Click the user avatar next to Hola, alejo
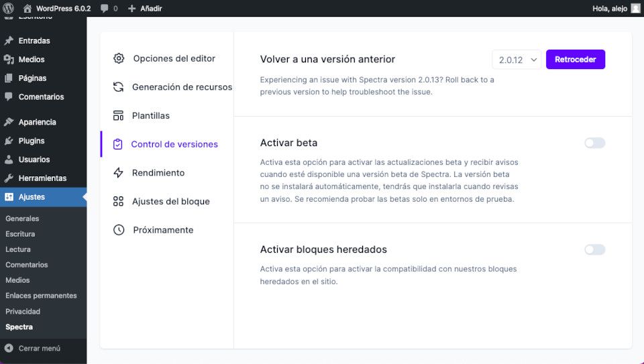 (x=635, y=8)
